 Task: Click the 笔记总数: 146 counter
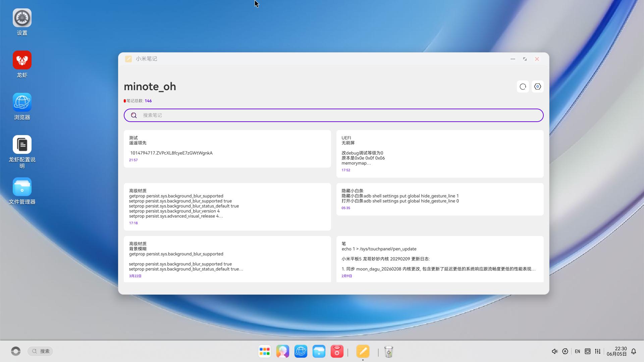pyautogui.click(x=138, y=101)
